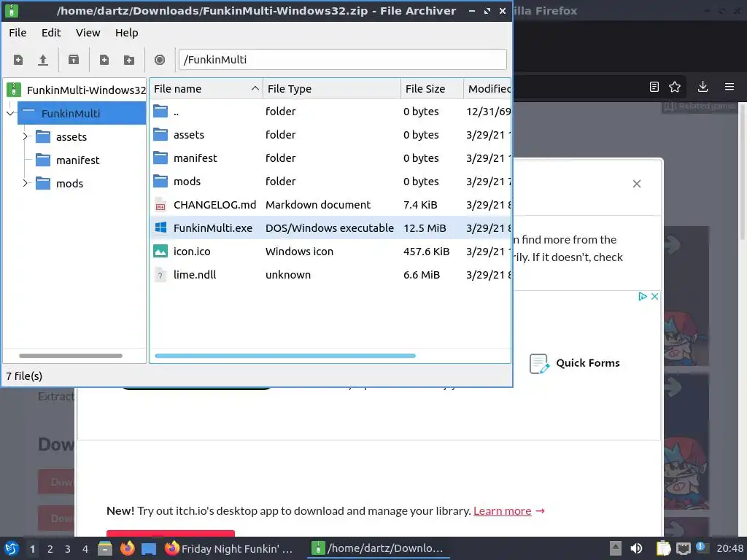Click the 12.5 MiB size cell
This screenshot has width=747, height=560.
pyautogui.click(x=425, y=228)
